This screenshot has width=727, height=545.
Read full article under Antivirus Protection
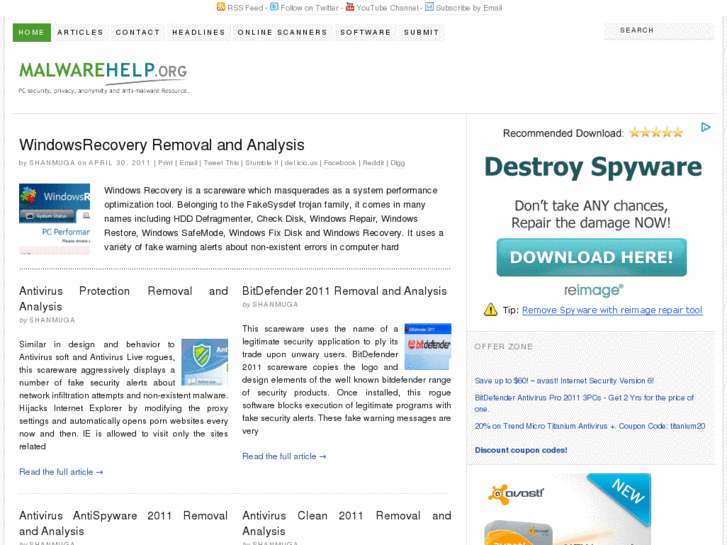(x=61, y=472)
